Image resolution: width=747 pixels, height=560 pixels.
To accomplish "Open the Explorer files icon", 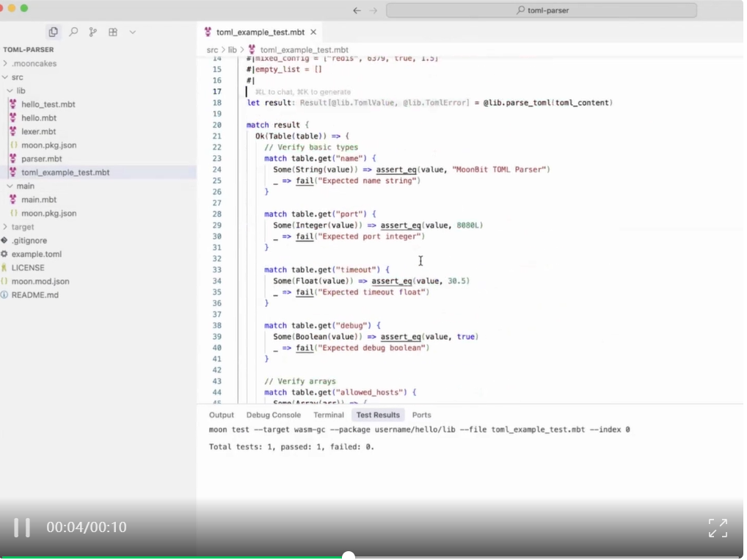I will tap(53, 32).
